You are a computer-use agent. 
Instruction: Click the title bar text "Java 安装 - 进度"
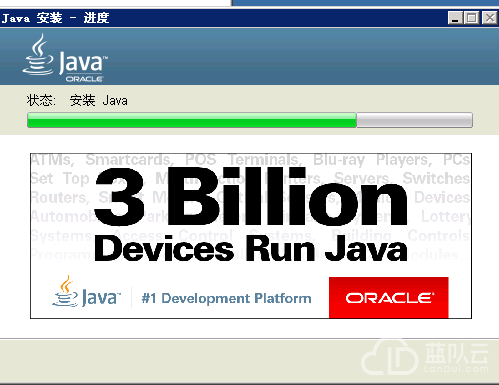point(55,18)
